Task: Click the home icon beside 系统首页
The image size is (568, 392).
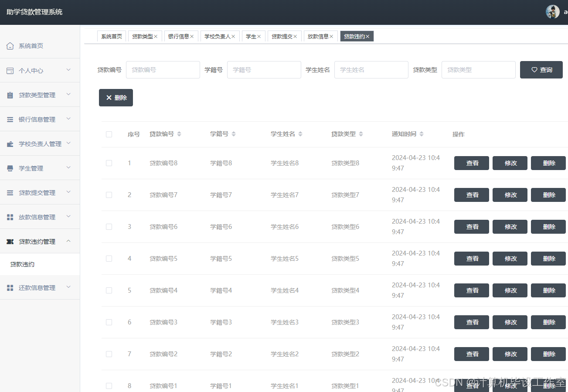Action: click(x=10, y=46)
